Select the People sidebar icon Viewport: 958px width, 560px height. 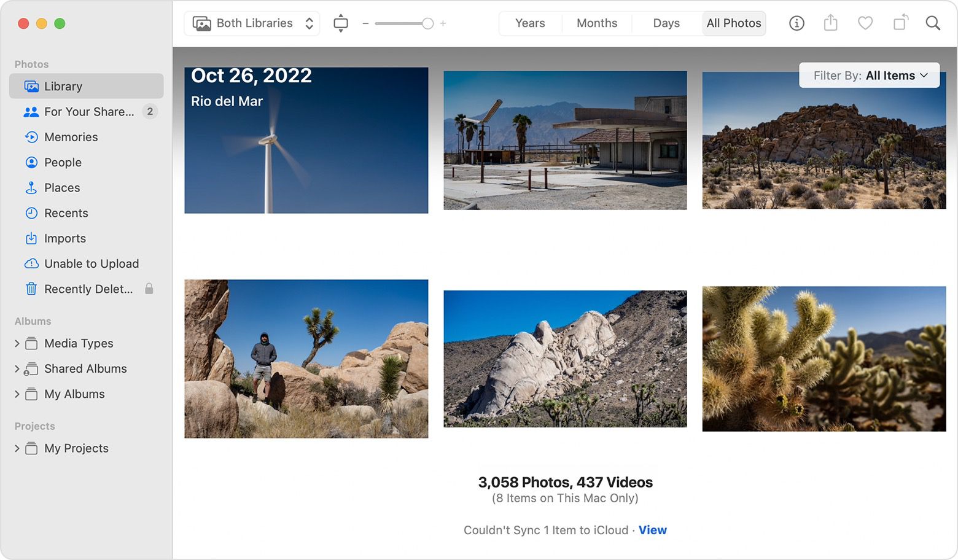32,162
